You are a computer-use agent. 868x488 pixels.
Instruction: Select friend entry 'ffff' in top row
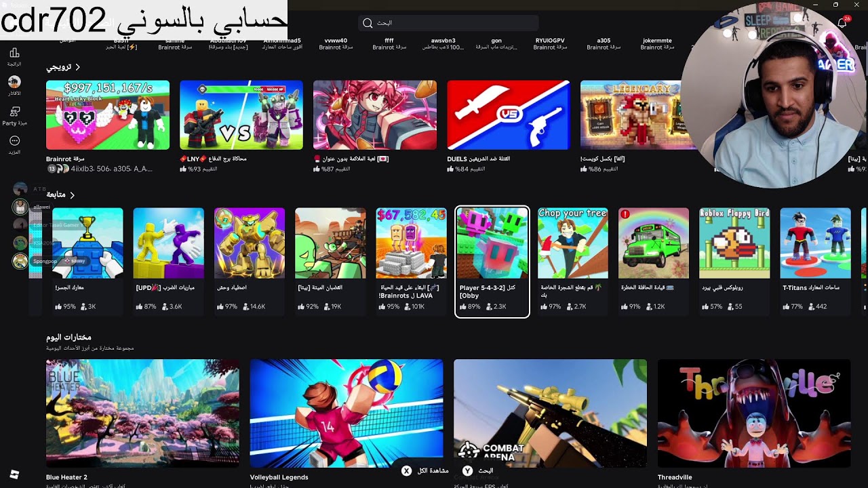point(389,44)
